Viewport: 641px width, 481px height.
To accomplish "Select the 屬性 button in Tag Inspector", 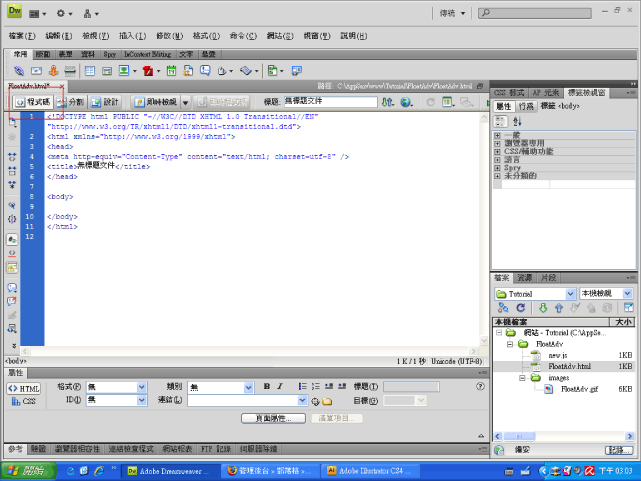I will [503, 106].
